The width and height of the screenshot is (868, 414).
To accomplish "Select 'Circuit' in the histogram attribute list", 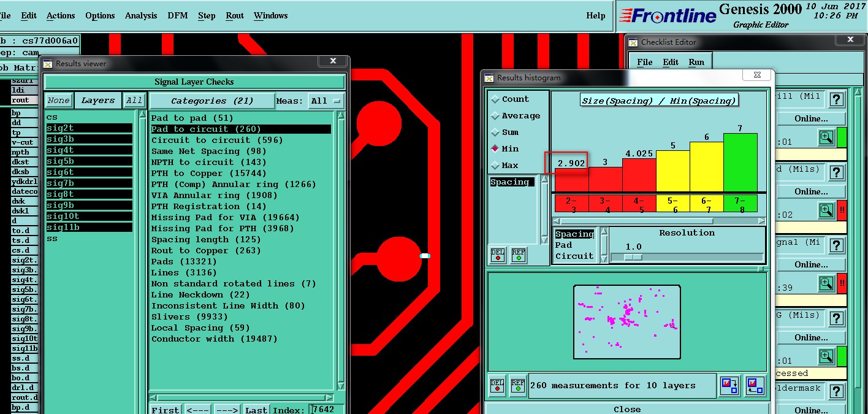I will click(x=574, y=256).
